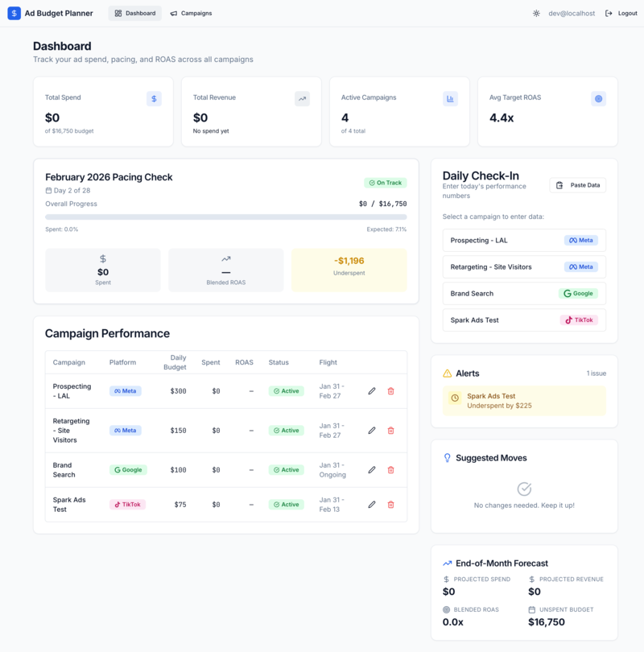Image resolution: width=644 pixels, height=652 pixels.
Task: Choose Brand Search campaign in Daily Check-In
Action: click(x=524, y=294)
